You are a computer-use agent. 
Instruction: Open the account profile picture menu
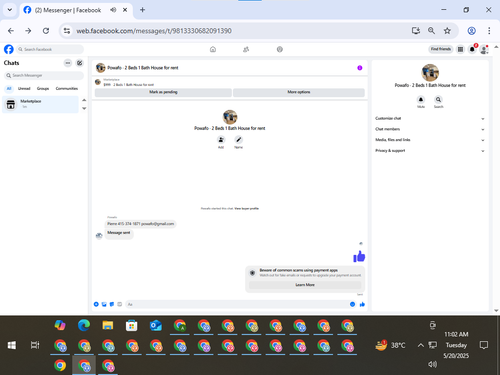[484, 50]
